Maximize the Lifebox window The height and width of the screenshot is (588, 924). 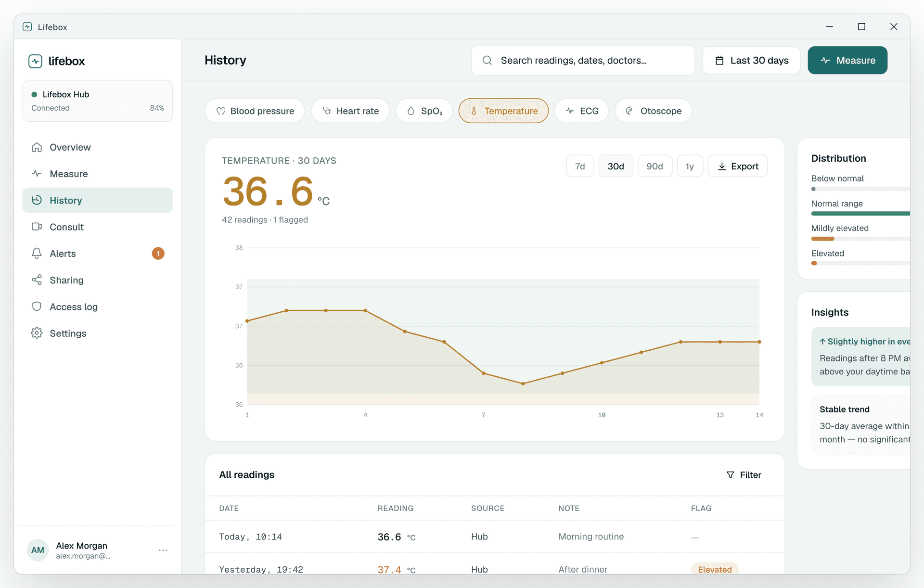click(x=861, y=27)
